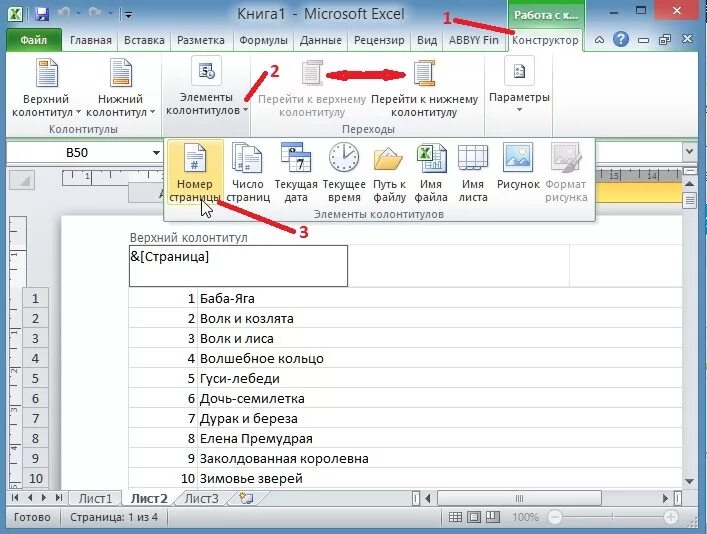
Task: Insert Число страниц element
Action: point(248,173)
